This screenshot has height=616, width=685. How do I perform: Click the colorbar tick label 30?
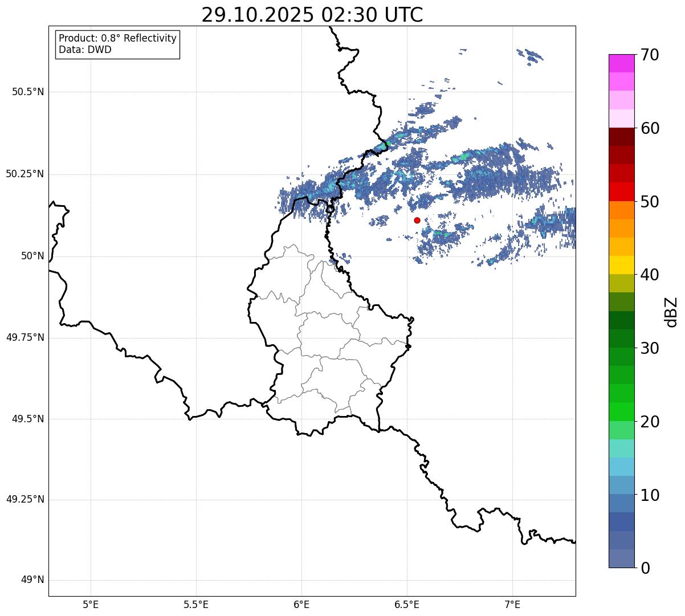point(650,348)
